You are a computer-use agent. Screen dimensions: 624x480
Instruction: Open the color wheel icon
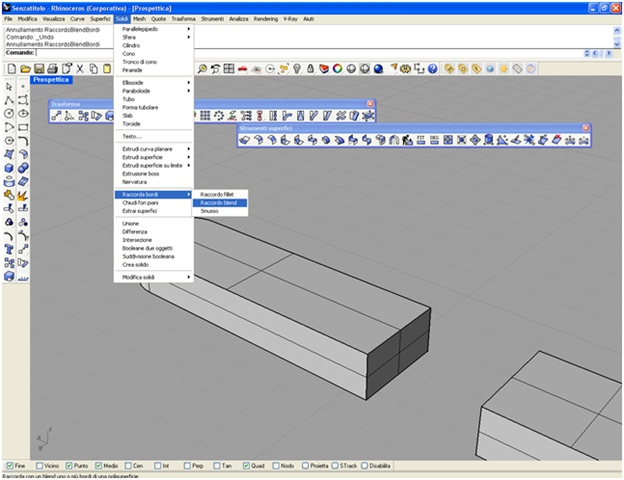click(337, 69)
